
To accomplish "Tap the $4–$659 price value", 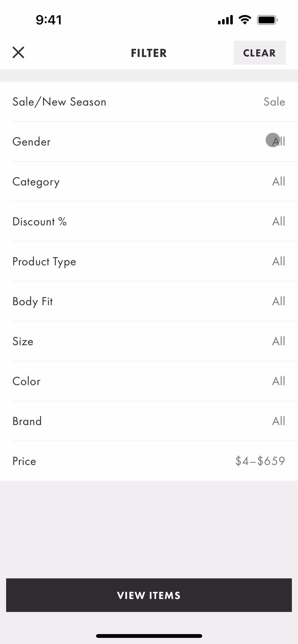I will (x=260, y=461).
